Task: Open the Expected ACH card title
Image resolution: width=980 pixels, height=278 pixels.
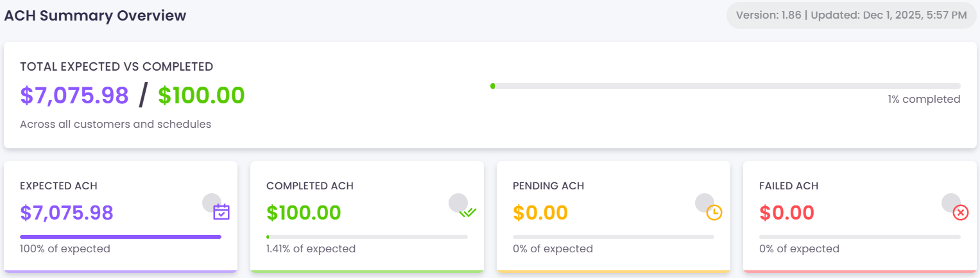Action: point(59,186)
